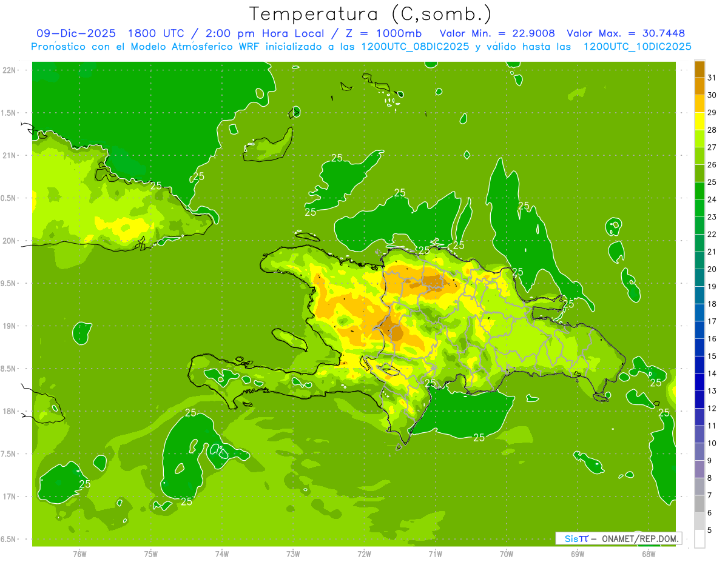
Task: Click the "1.5N" latitude label
Action: [8, 113]
